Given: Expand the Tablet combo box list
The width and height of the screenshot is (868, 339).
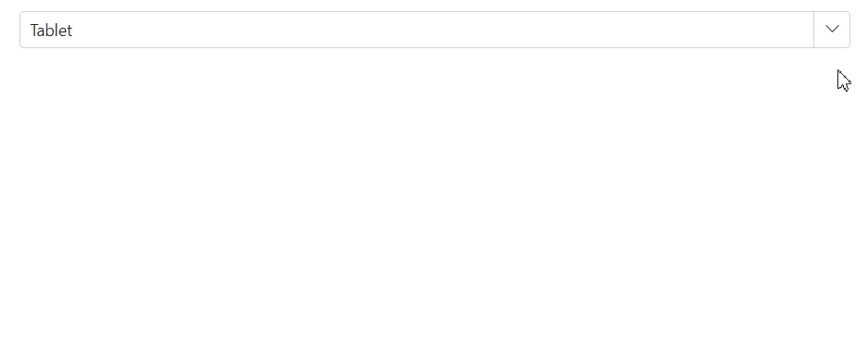Looking at the screenshot, I should click(832, 30).
